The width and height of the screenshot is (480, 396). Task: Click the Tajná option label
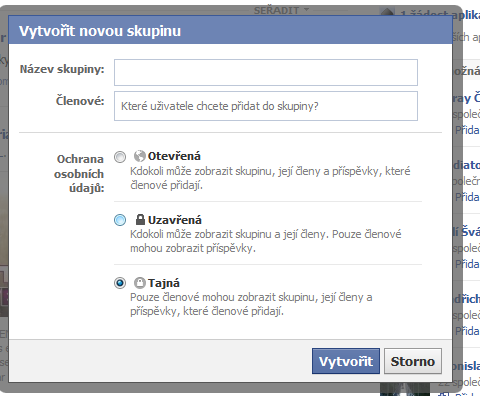[x=164, y=283]
